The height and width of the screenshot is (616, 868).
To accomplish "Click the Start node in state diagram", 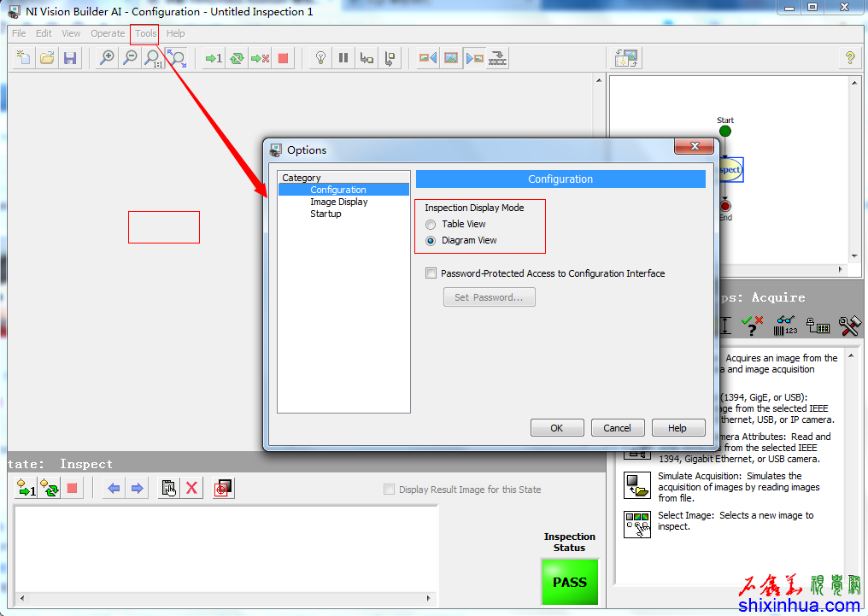I will pos(725,132).
